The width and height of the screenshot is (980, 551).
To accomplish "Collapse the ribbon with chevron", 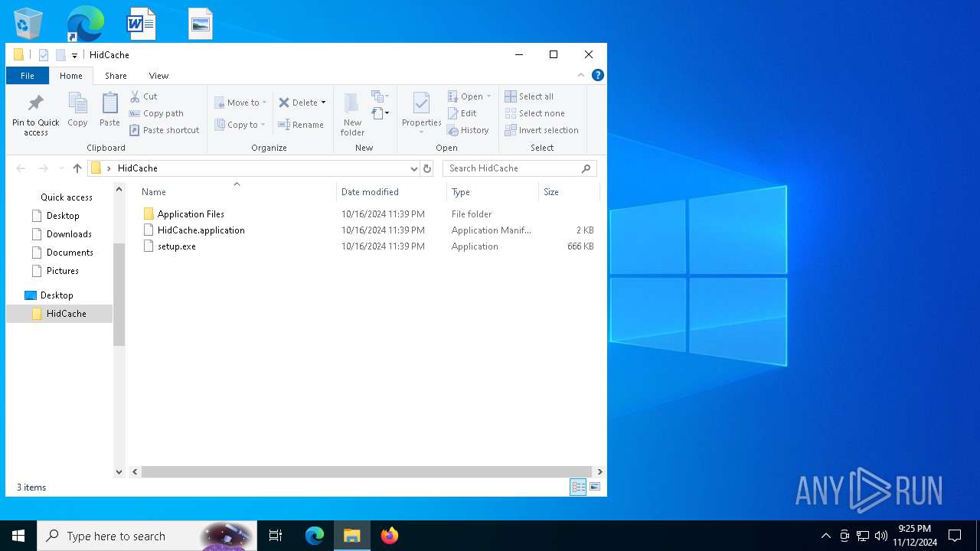I will (581, 75).
